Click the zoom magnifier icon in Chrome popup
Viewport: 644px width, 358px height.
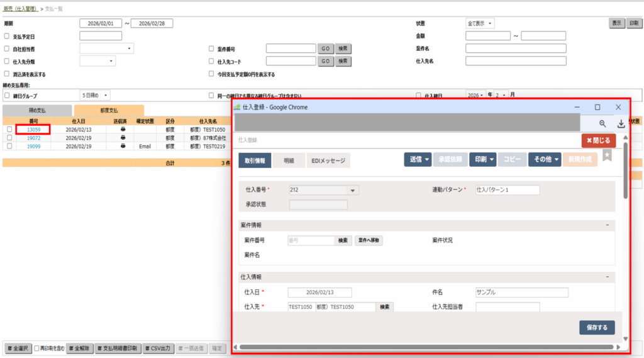pos(602,124)
